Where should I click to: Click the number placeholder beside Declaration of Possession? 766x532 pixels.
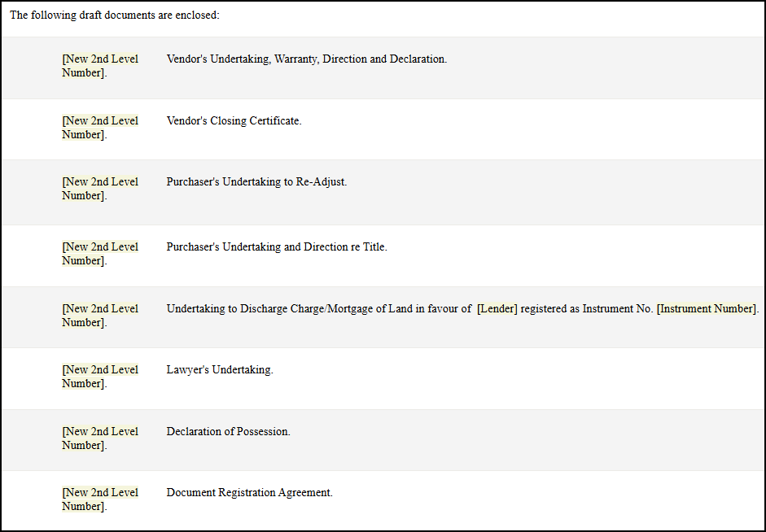click(x=100, y=438)
